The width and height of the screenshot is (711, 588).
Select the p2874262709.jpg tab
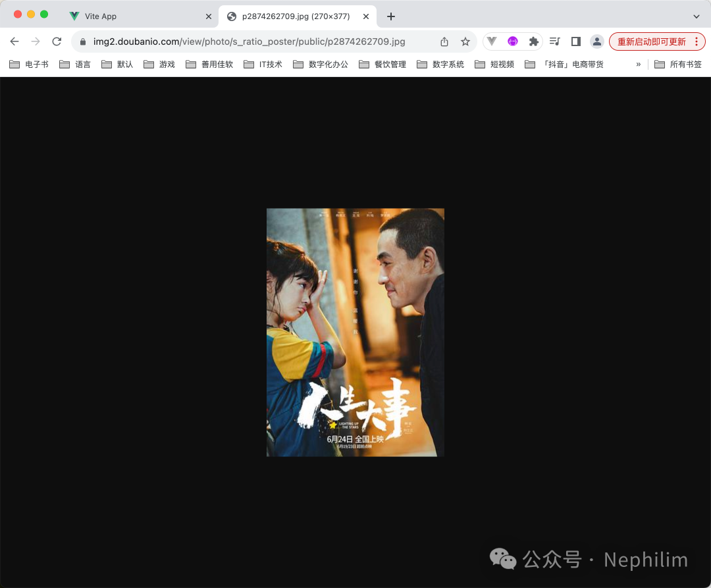pyautogui.click(x=296, y=16)
